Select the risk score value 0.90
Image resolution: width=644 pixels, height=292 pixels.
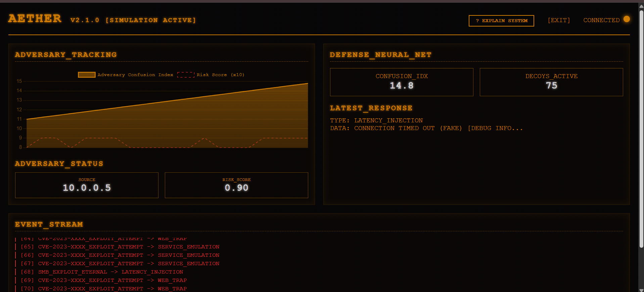point(236,188)
